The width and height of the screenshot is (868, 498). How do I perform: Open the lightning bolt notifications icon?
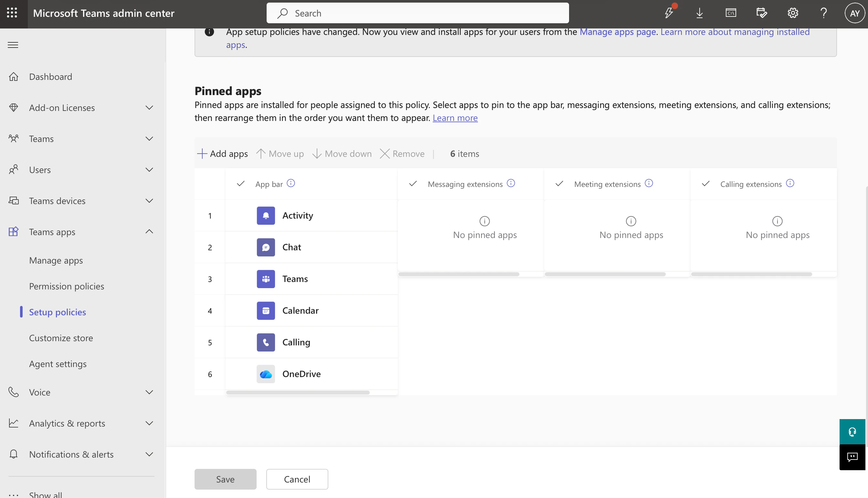[x=669, y=13]
